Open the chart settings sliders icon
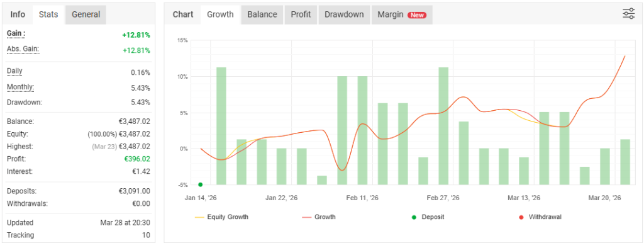The height and width of the screenshot is (243, 644). [628, 14]
